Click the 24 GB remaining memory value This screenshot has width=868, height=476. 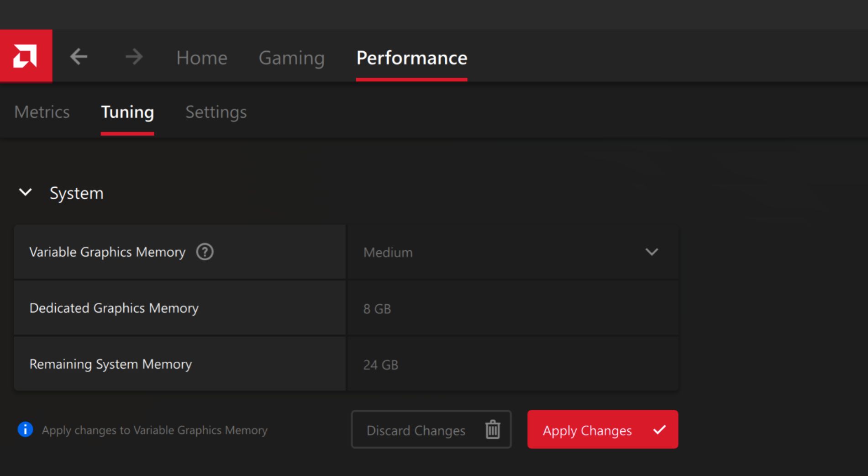pos(381,365)
